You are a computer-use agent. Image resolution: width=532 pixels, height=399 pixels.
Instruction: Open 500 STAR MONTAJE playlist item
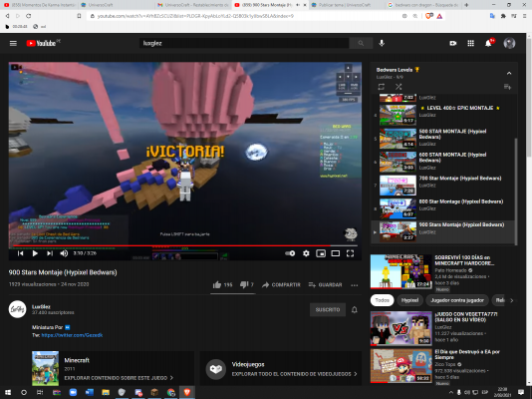point(443,139)
